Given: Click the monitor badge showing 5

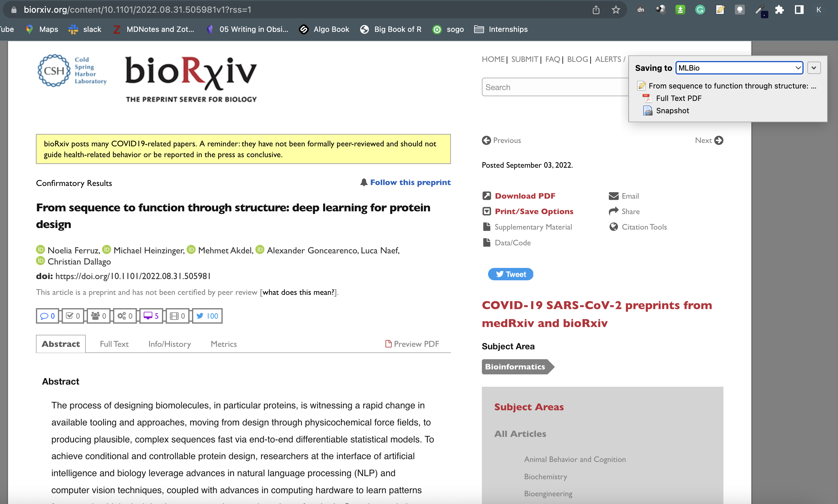Looking at the screenshot, I should pos(151,316).
